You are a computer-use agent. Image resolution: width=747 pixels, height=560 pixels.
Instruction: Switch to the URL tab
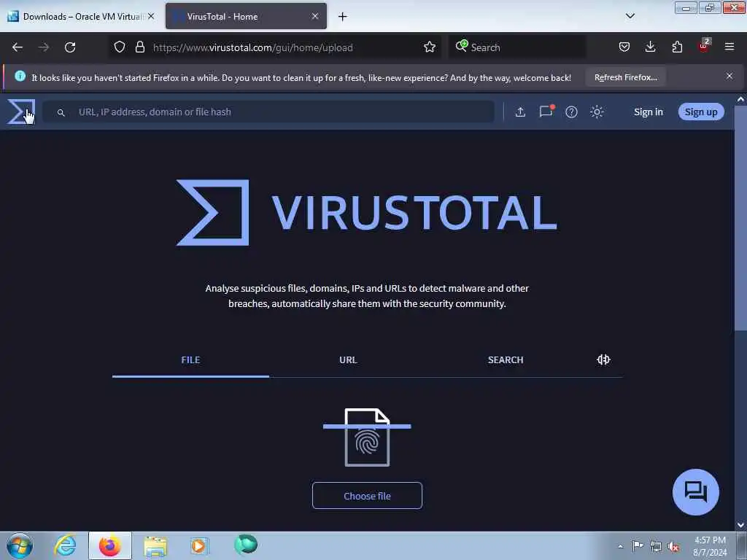click(348, 360)
